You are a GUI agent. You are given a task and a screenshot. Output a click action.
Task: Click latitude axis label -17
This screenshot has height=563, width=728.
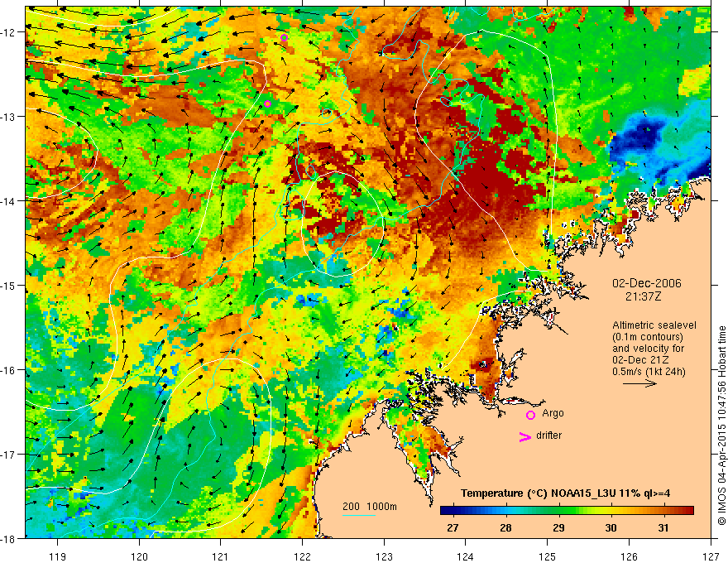pos(9,454)
